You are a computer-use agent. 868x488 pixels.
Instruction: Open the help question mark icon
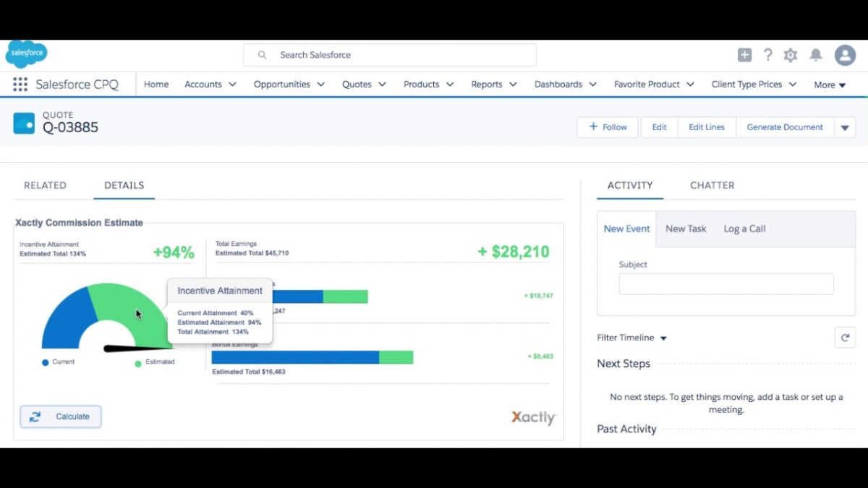(x=767, y=54)
